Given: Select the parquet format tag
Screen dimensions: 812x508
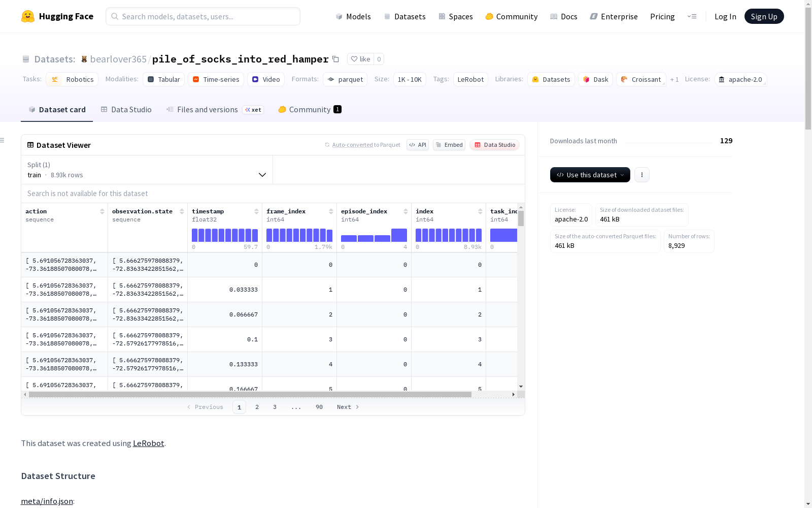Looking at the screenshot, I should click(345, 79).
